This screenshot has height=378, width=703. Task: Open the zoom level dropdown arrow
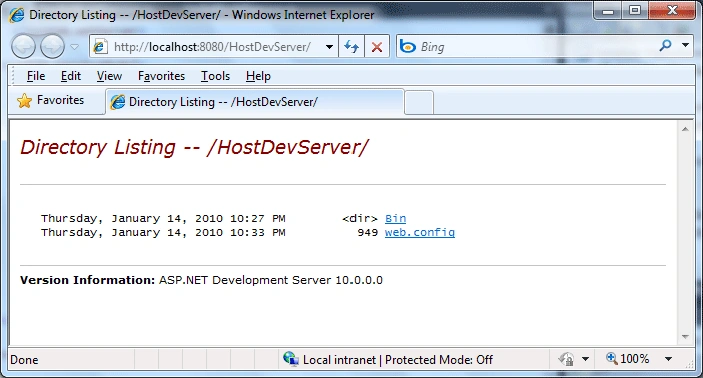668,359
